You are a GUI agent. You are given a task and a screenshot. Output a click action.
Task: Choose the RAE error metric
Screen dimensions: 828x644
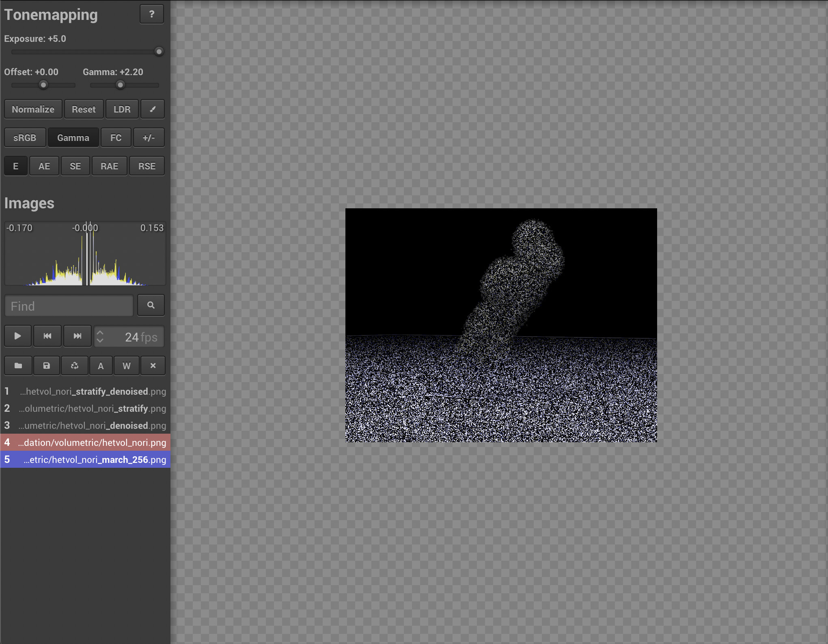point(110,166)
